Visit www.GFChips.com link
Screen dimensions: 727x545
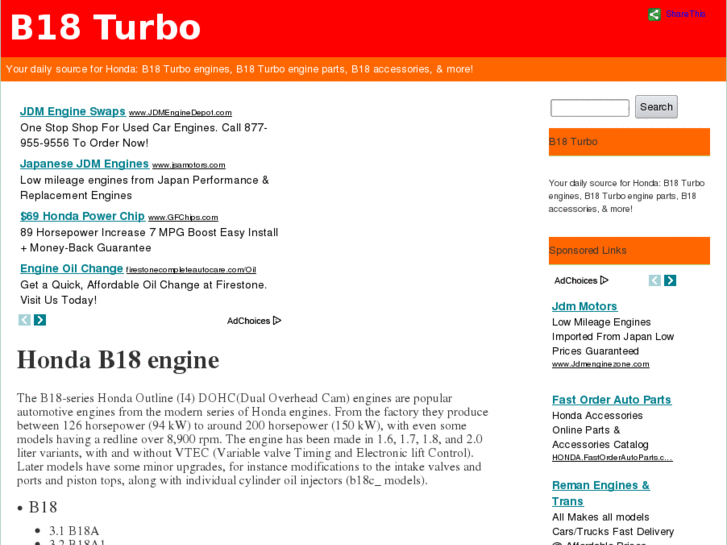pos(183,218)
